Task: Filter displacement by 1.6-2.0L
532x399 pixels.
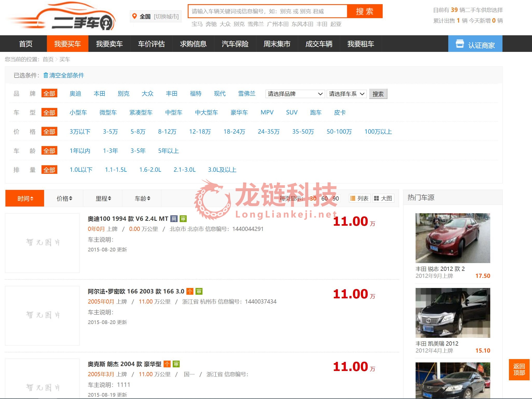Action: pos(150,170)
